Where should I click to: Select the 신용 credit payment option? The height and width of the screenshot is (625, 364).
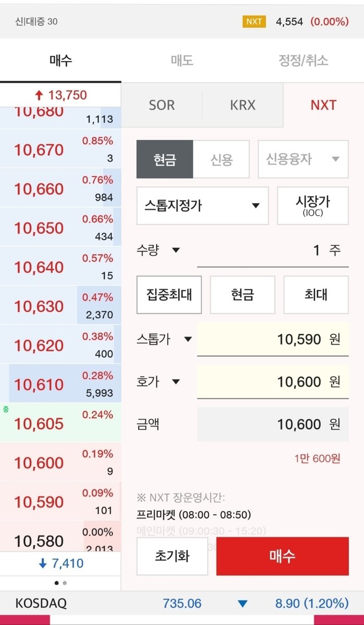[x=221, y=160]
